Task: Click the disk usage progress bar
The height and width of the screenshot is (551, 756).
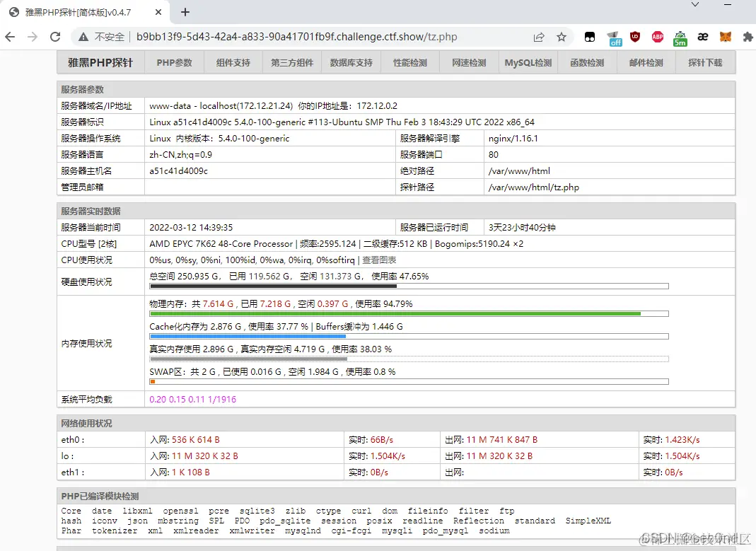Action: [x=409, y=286]
